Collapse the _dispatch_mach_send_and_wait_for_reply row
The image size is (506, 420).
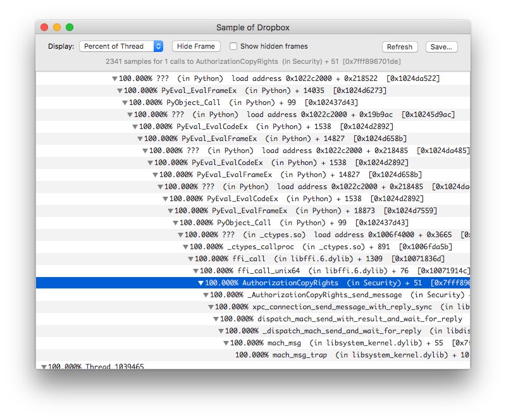coord(221,331)
